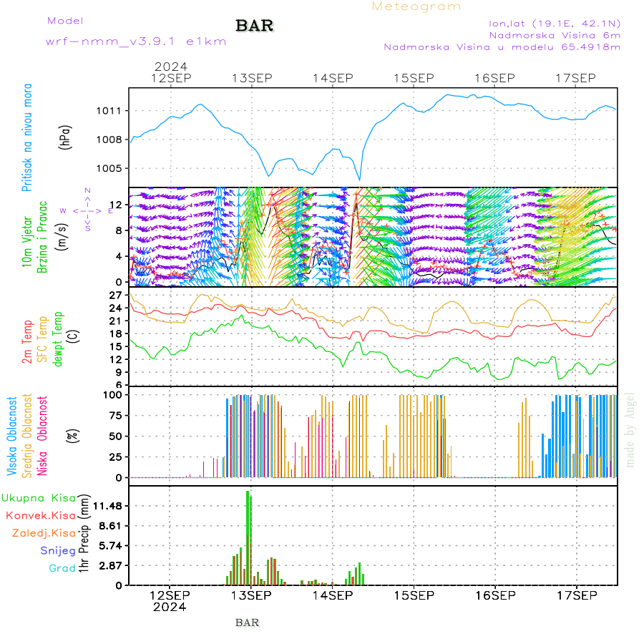
Task: Click the "(%)" cloud cover unit label
Action: pos(73,436)
